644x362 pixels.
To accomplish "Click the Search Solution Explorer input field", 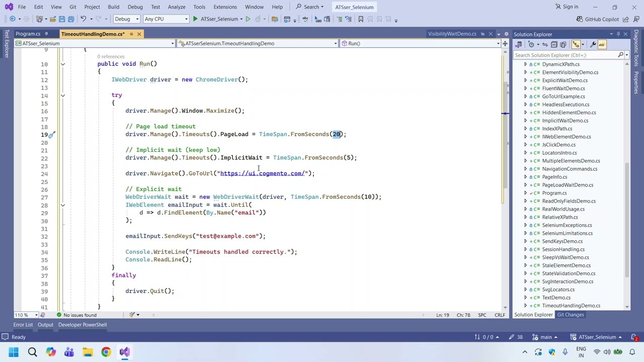I will 565,55.
